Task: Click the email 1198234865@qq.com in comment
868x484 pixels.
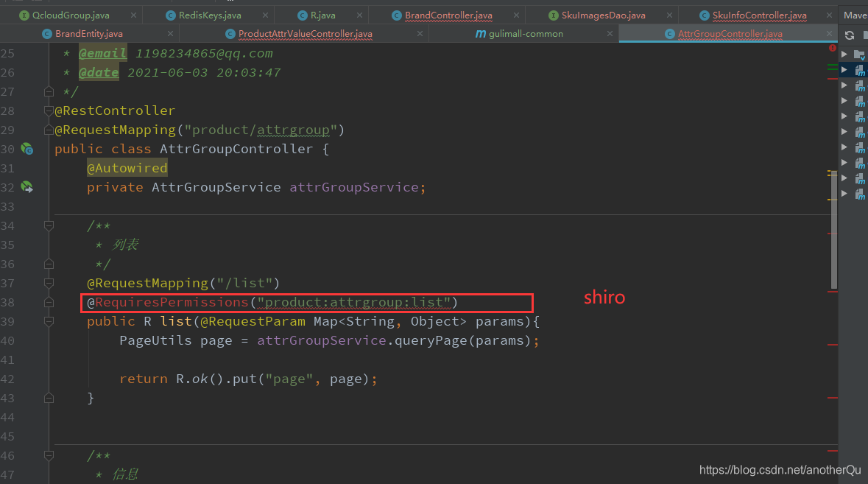Action: [204, 53]
